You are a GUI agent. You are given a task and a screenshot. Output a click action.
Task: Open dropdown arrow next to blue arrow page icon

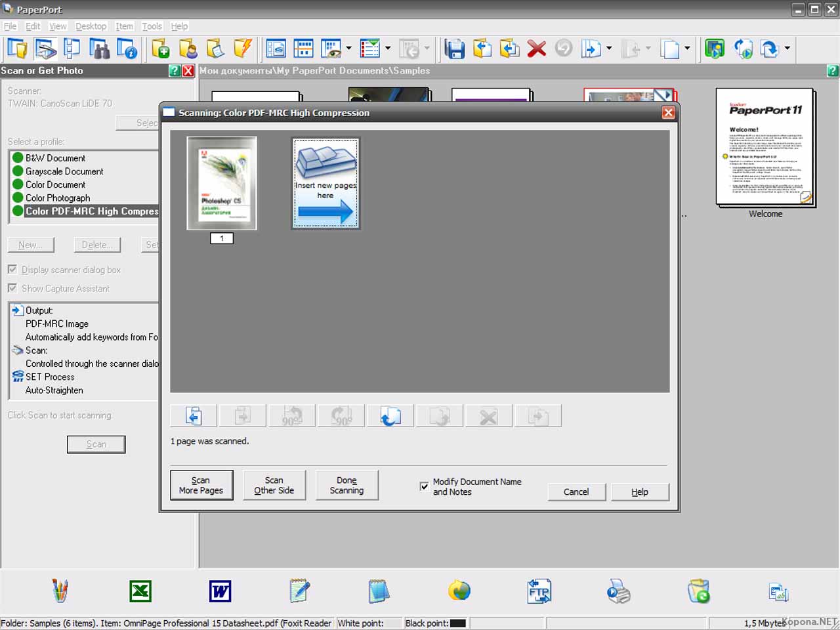coord(609,49)
